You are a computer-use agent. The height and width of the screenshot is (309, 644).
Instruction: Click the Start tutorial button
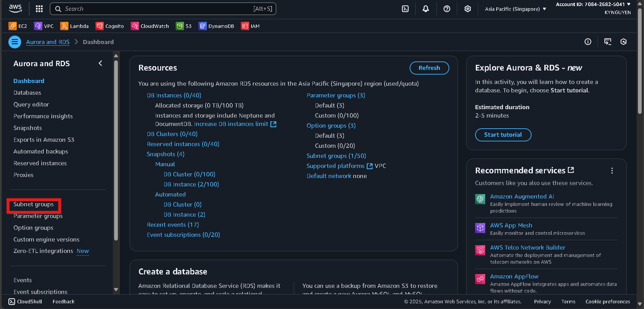tap(503, 135)
